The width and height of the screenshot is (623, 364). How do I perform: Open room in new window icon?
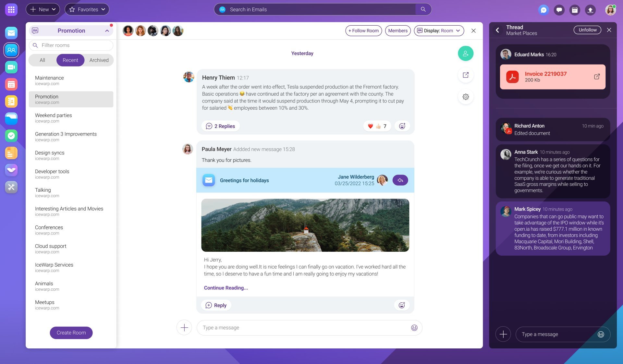(466, 75)
